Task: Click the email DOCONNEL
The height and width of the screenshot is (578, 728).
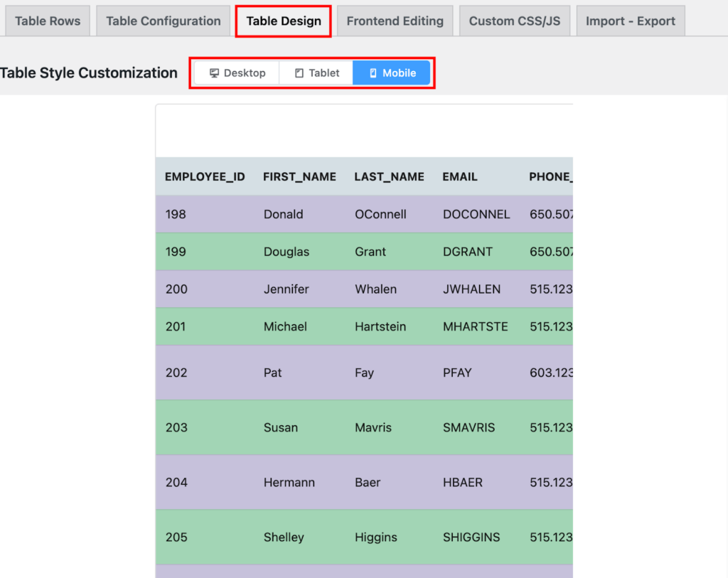Action: 476,215
